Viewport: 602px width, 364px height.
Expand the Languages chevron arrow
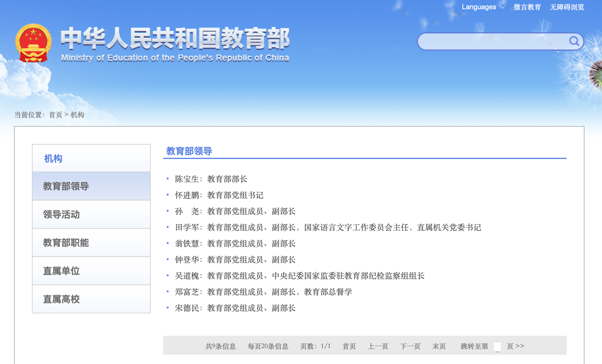[x=502, y=7]
